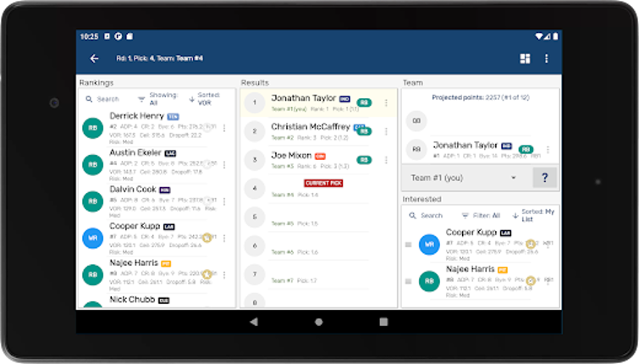
Task: Open the dashboard layout icon
Action: click(526, 58)
